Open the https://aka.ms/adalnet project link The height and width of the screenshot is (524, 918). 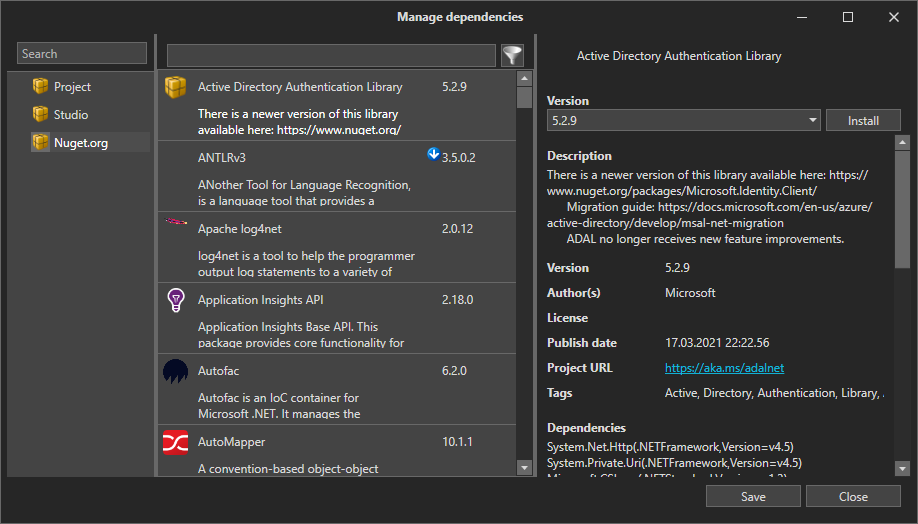click(724, 368)
